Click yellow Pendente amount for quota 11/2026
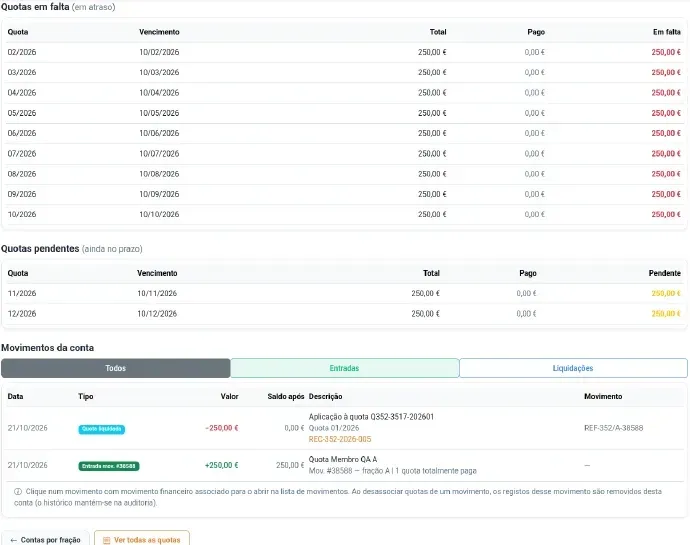This screenshot has height=545, width=690. (666, 293)
